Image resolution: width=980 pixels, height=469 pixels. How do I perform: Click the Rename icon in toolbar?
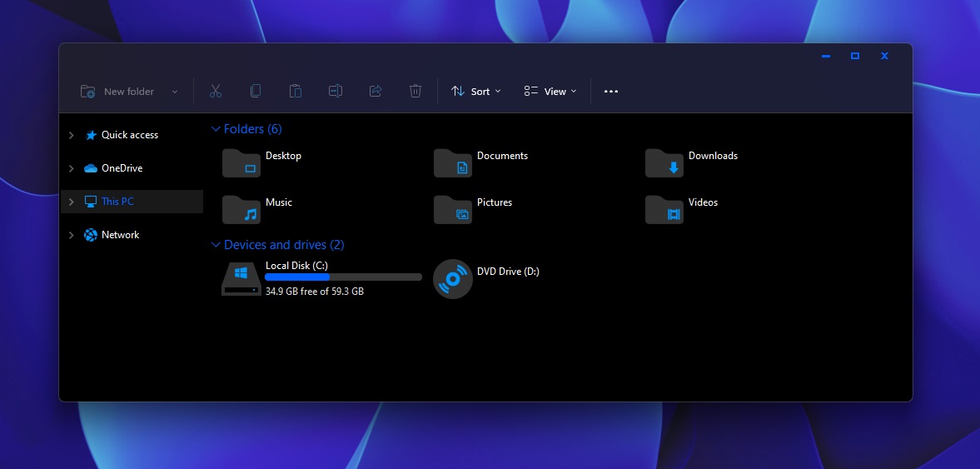[x=336, y=92]
